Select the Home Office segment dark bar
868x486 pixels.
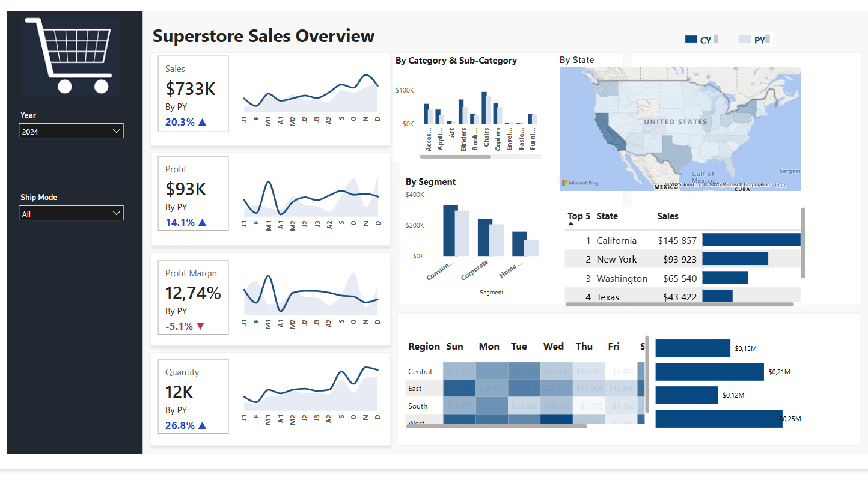click(518, 244)
